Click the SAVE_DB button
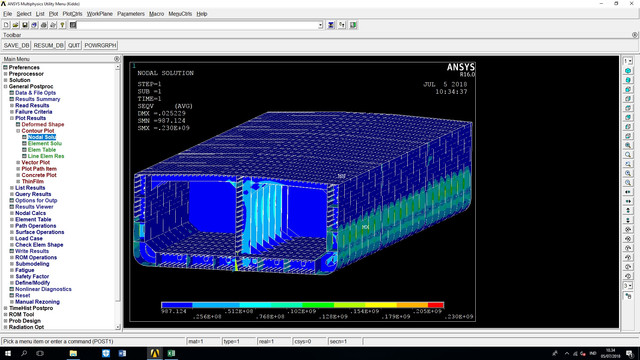The height and width of the screenshot is (360, 640). (x=16, y=45)
